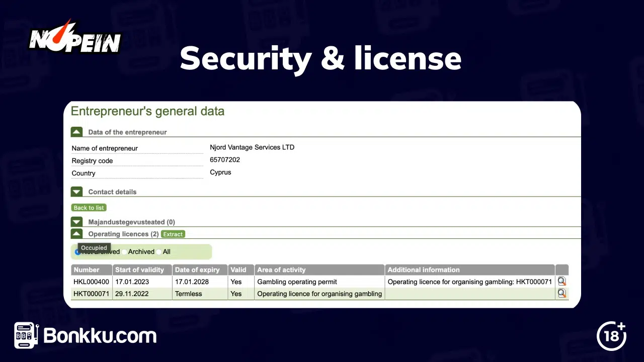Select the Bonkku slot machine icon
The image size is (644, 362).
[x=24, y=335]
